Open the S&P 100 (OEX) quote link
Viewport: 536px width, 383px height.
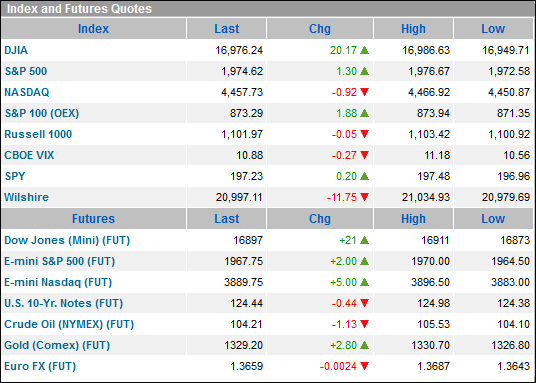(x=42, y=113)
